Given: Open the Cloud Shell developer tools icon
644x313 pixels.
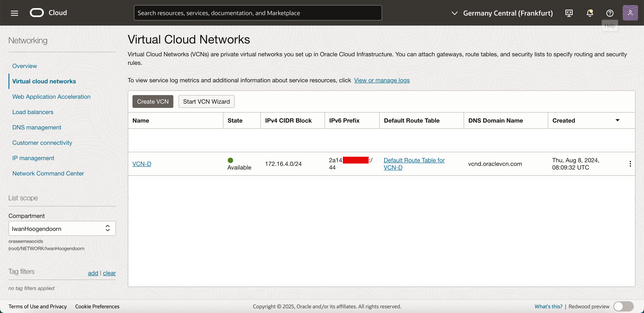Looking at the screenshot, I should [569, 13].
